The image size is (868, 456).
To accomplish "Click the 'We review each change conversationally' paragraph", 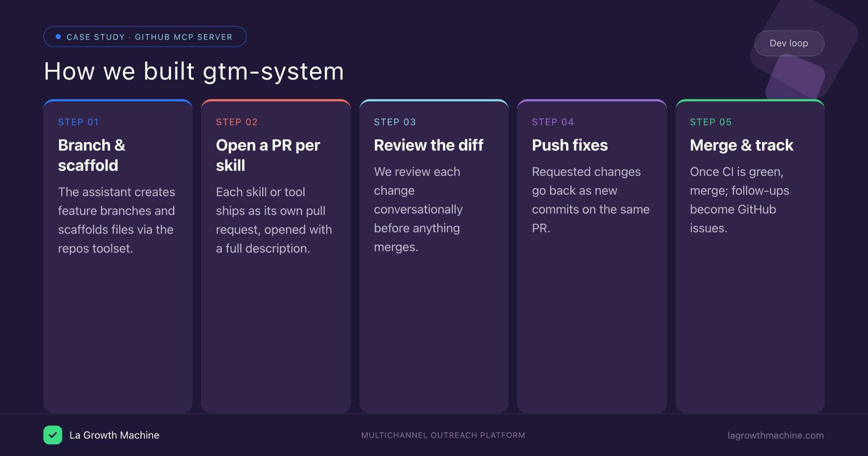I will (x=418, y=209).
